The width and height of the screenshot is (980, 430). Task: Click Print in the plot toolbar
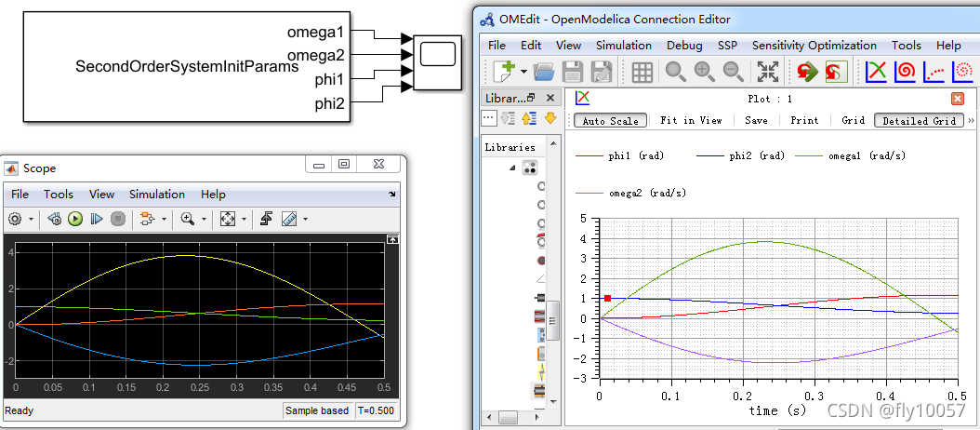[803, 120]
